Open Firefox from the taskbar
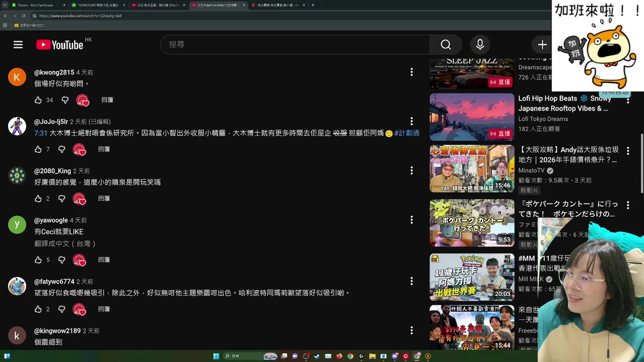This screenshot has width=644, height=362. 339,356
